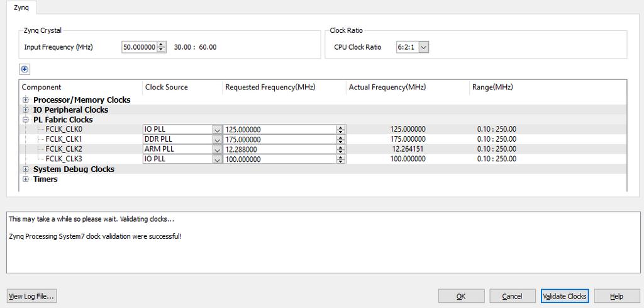Expand Processor/Memory Clocks tree node
The height and width of the screenshot is (308, 644).
(25, 100)
